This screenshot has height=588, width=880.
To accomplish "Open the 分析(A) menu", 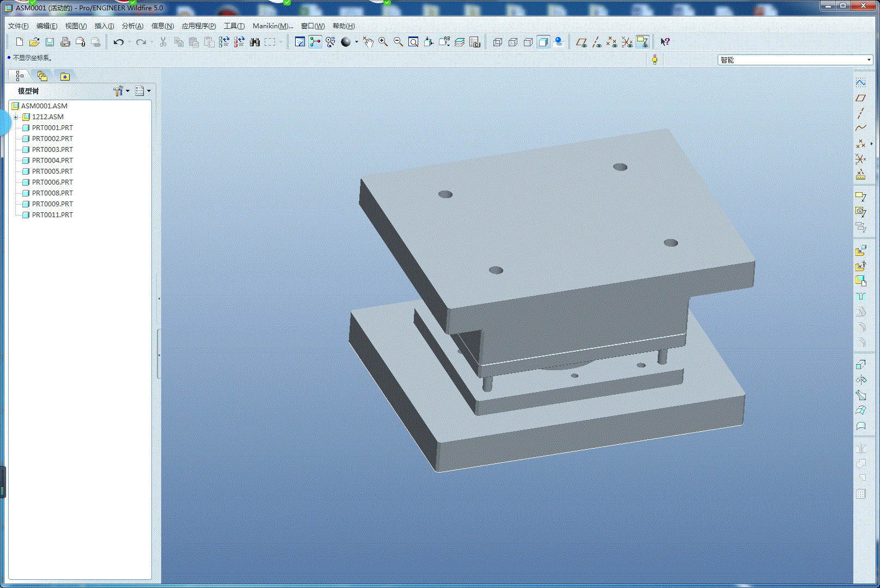I will click(x=132, y=26).
